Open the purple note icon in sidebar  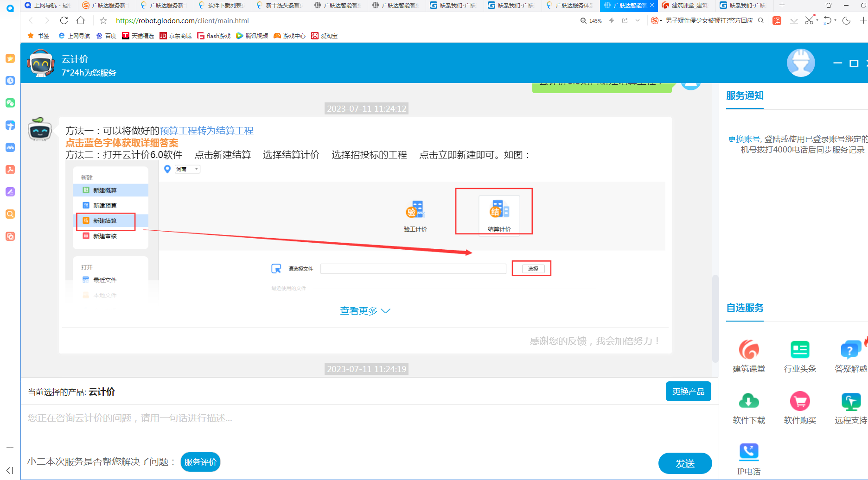10,192
